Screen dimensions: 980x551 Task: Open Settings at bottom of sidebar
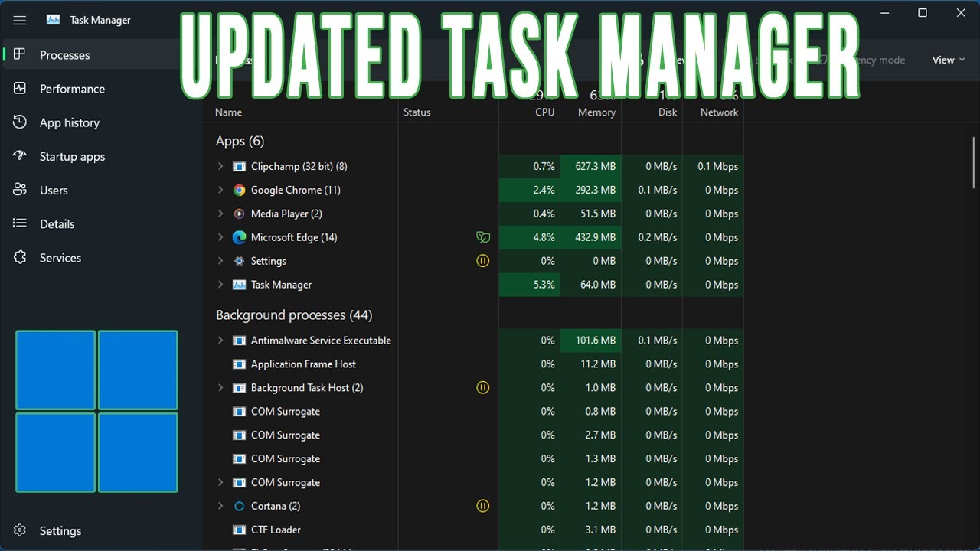coord(101,530)
